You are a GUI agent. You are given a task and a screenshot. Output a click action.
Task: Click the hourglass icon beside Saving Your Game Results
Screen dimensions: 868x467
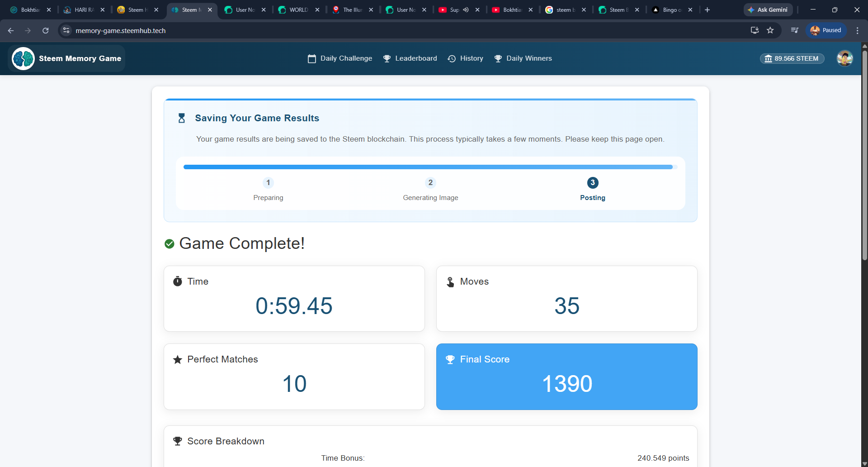coord(182,118)
